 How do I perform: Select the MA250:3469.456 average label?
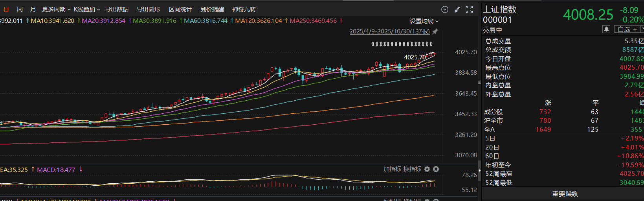click(x=313, y=21)
